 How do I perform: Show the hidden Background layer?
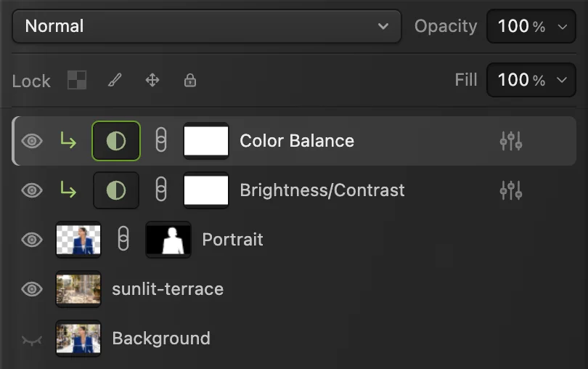32,340
